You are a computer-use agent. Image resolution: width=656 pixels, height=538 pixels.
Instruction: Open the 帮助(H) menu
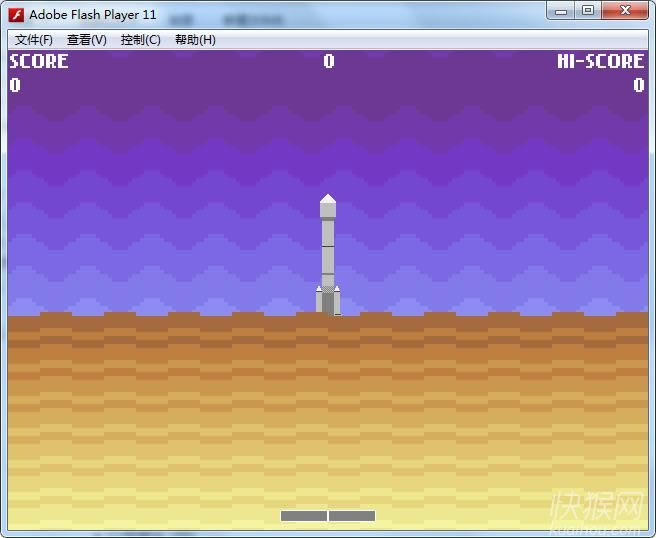[x=195, y=40]
